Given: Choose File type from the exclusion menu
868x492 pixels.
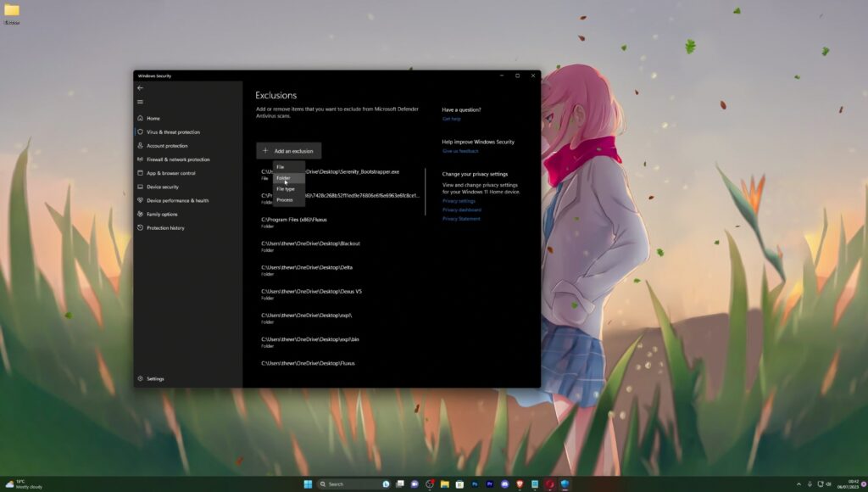Looking at the screenshot, I should (288, 189).
